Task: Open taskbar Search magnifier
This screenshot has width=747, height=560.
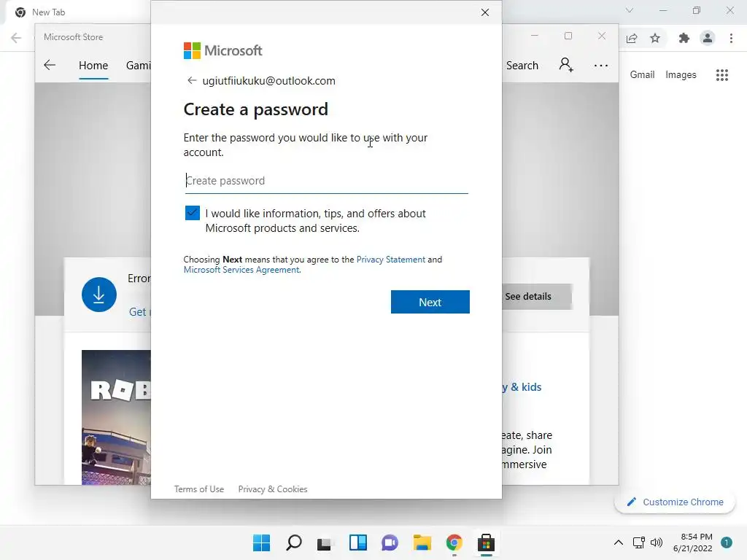Action: click(293, 542)
